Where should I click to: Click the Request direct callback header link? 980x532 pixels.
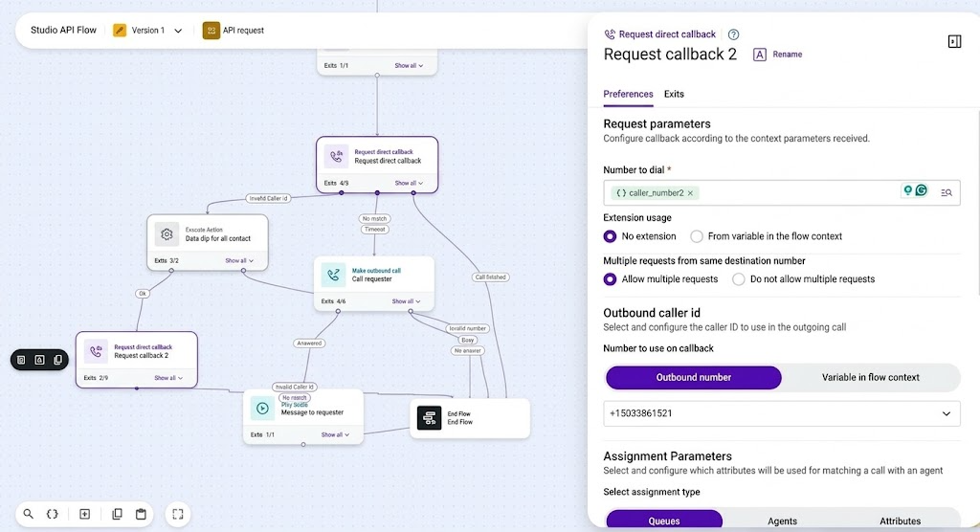[x=667, y=34]
